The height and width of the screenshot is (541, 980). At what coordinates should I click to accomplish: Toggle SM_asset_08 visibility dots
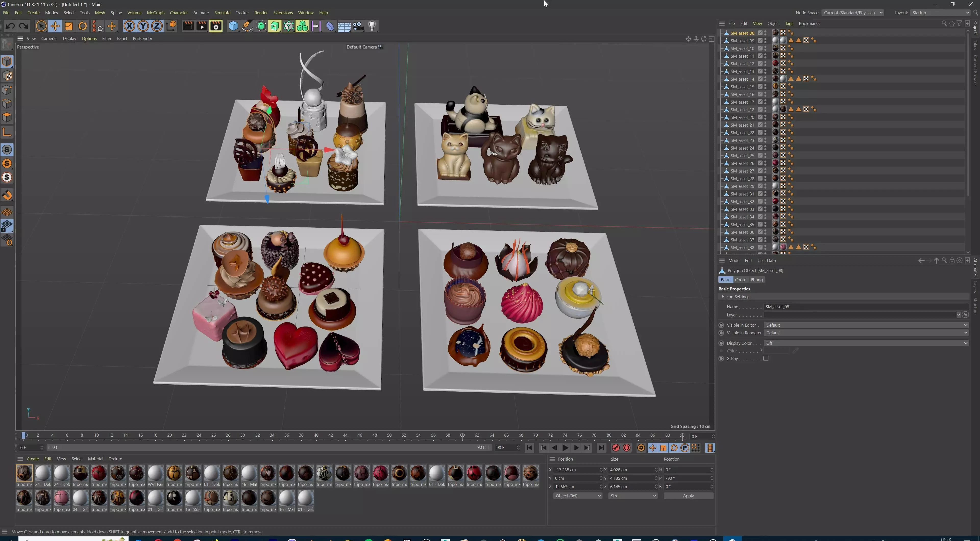pyautogui.click(x=765, y=33)
